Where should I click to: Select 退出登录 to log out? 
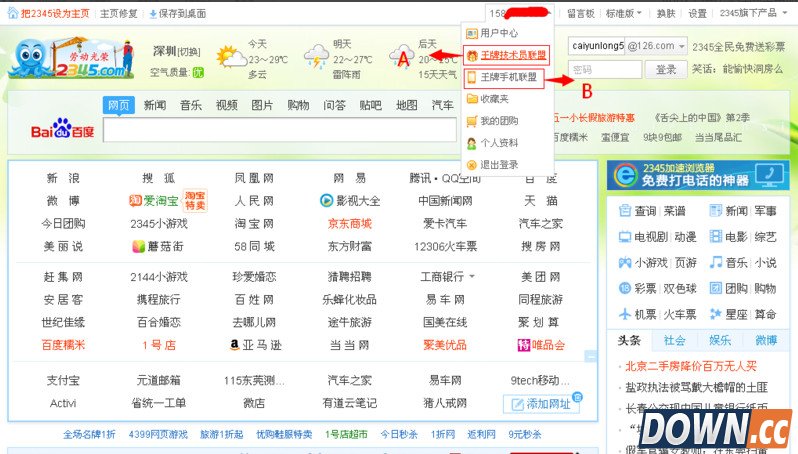click(492, 165)
